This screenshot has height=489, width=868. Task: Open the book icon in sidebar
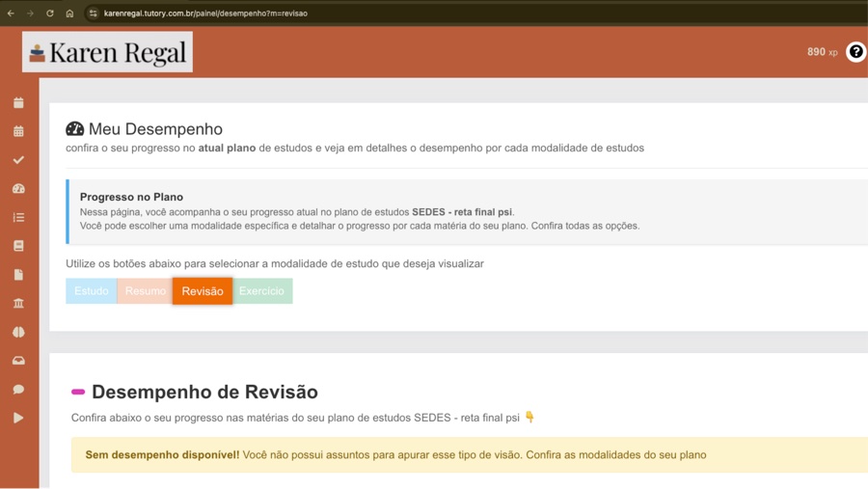pos(19,246)
